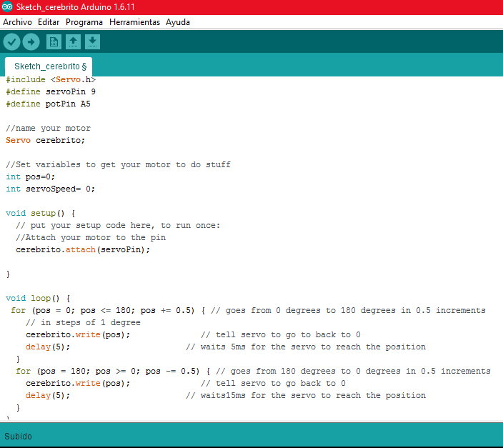Click the 'int pos=0;' line
The width and height of the screenshot is (503, 448).
pos(31,176)
